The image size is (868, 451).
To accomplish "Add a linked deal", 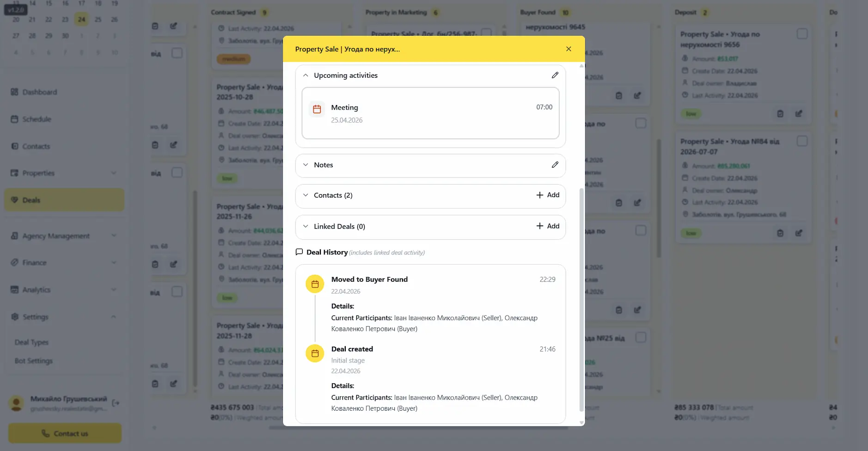I will (548, 226).
